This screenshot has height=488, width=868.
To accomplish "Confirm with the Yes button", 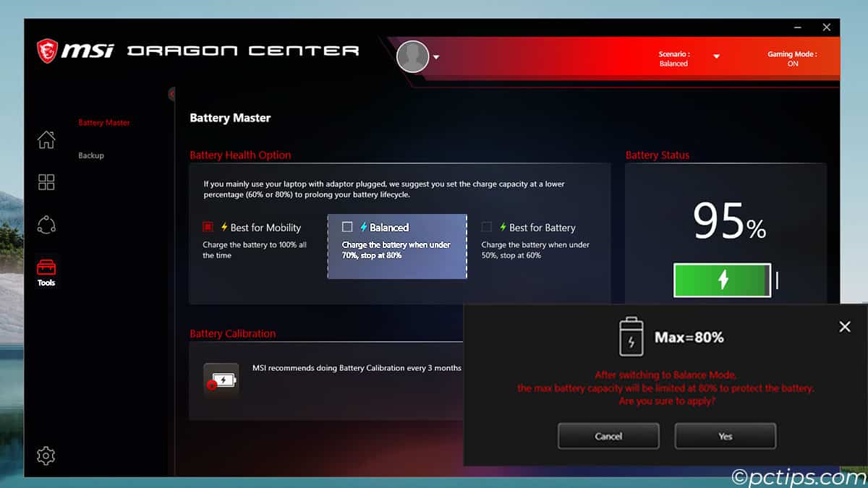I will point(725,436).
